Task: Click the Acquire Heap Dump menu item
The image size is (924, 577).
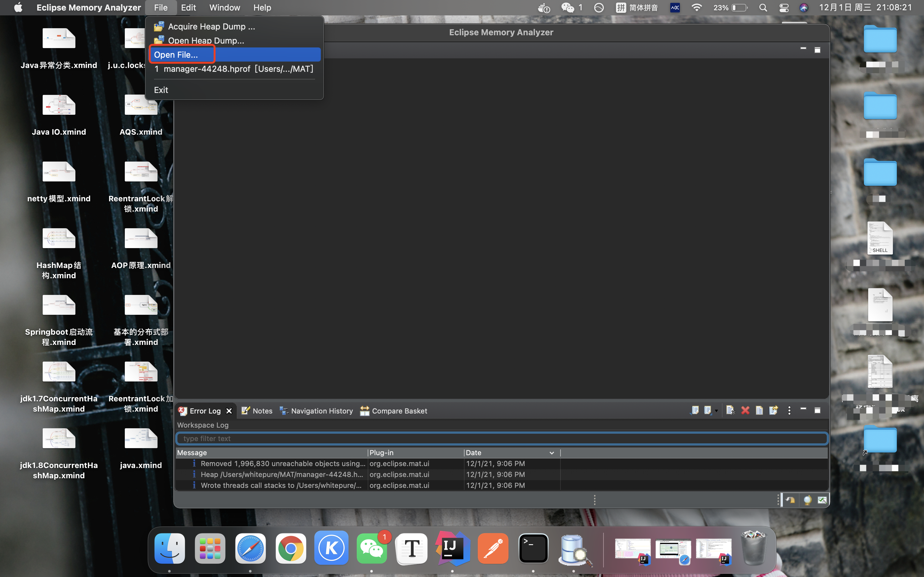Action: coord(211,26)
